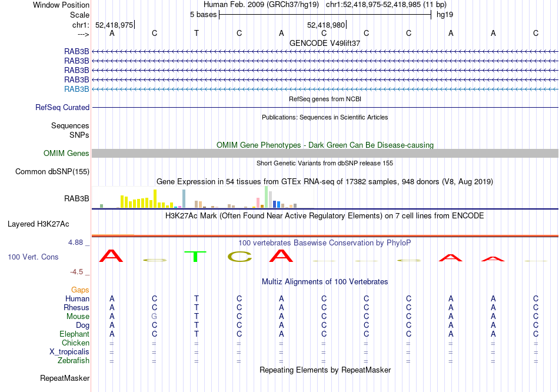
Task: Open 100 vertebrates Basewise Conservation by PhyloP title
Action: [x=325, y=243]
